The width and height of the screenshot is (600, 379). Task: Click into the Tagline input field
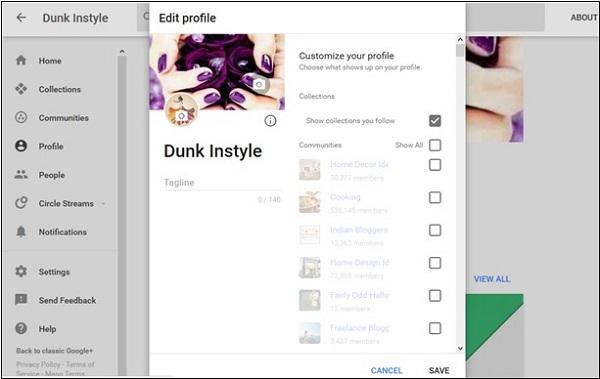tap(222, 182)
